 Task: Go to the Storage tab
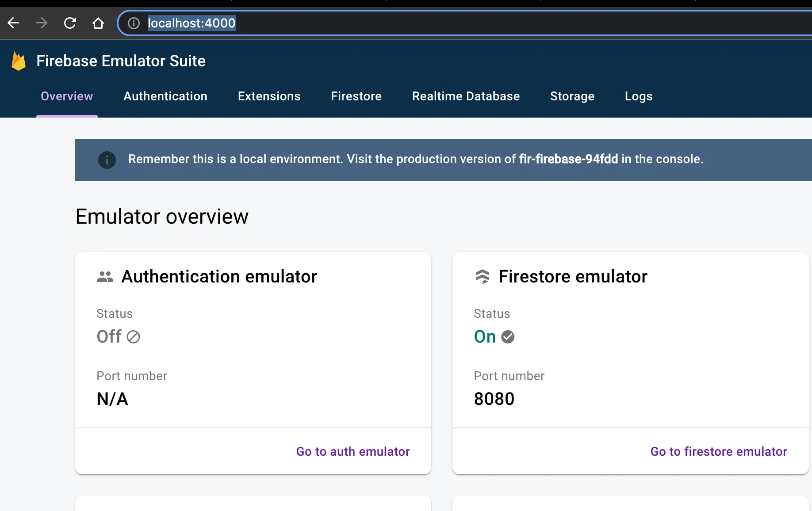click(x=572, y=96)
